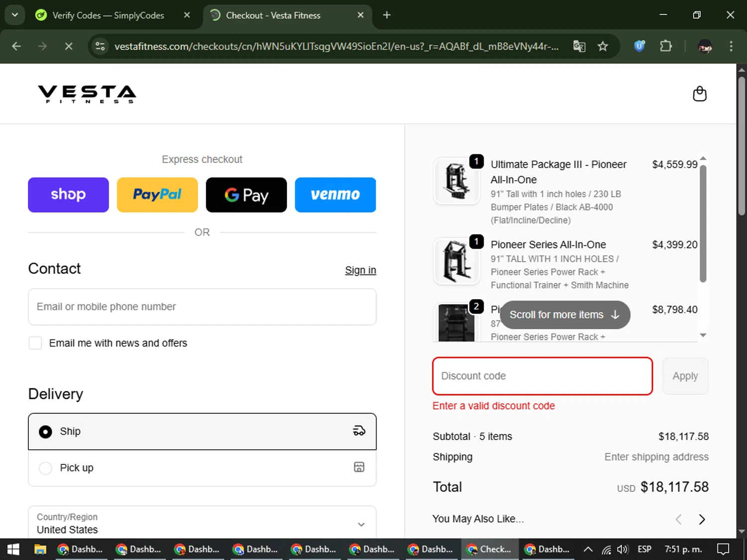Open File Explorer from taskbar
Screen dimensions: 747x560
point(40,549)
